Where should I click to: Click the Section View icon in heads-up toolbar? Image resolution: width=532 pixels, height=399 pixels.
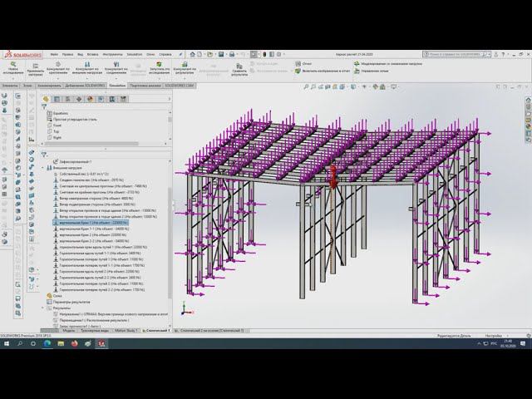pyautogui.click(x=328, y=87)
